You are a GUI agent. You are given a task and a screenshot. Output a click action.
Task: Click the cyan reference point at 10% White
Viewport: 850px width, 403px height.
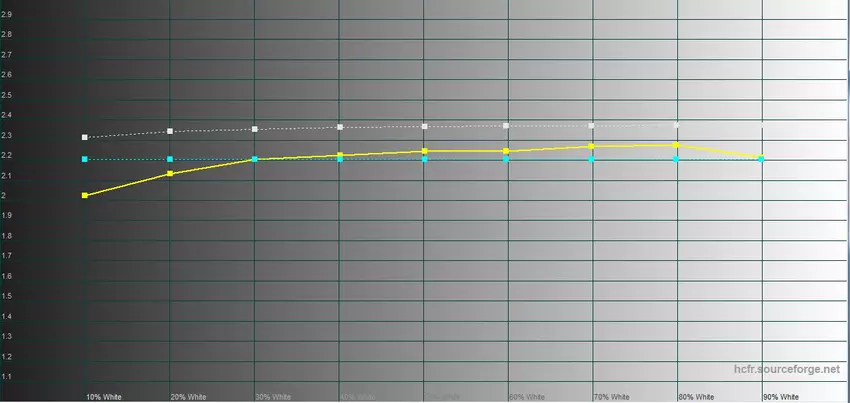tap(85, 159)
